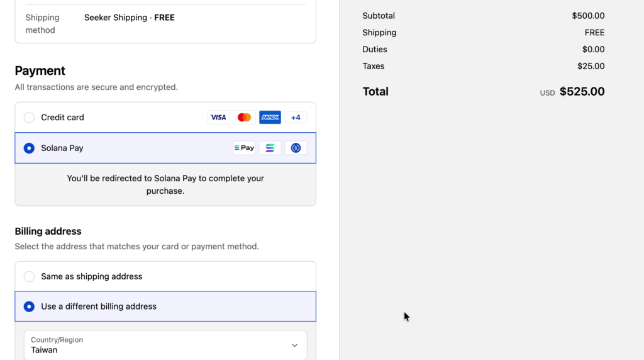Click the Payment section heading

tap(40, 70)
